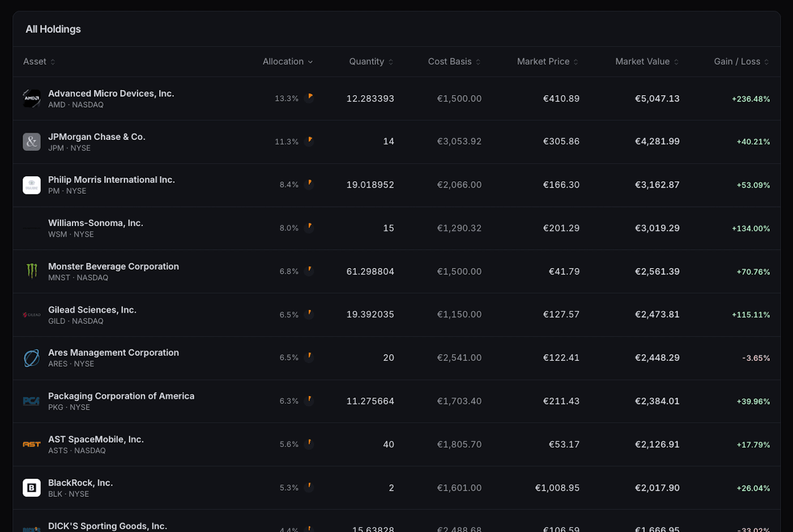The width and height of the screenshot is (793, 532).
Task: Click Williams-Sonoma market price €201.29
Action: (561, 228)
